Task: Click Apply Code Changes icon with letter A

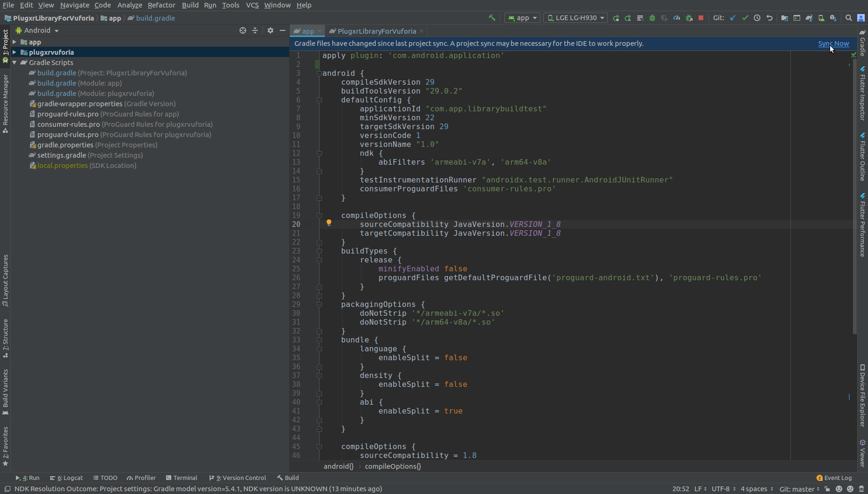Action: pos(628,18)
